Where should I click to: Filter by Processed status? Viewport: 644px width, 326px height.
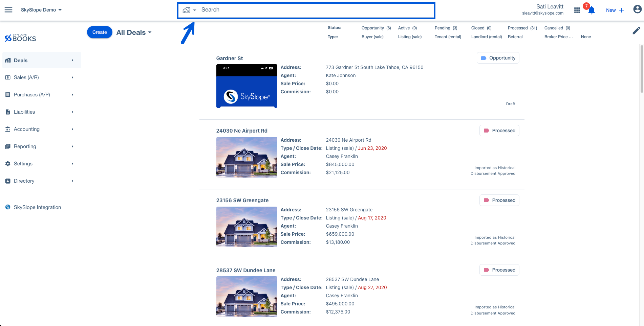point(522,28)
